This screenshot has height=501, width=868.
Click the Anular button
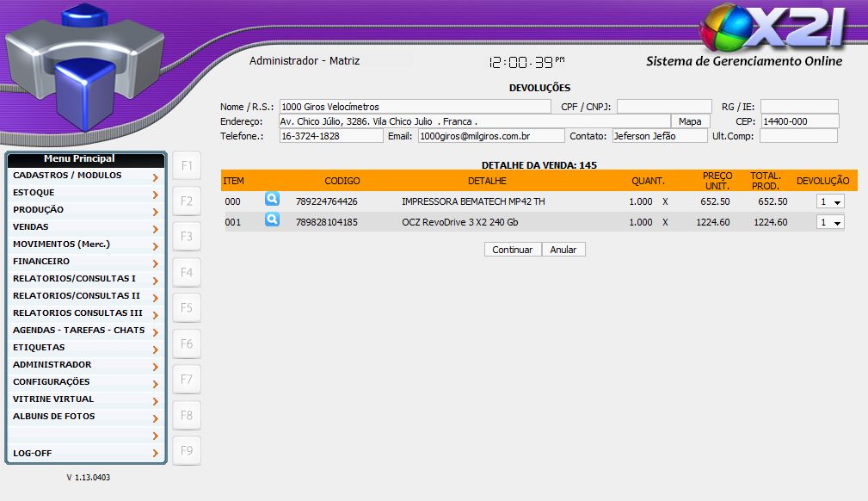(x=563, y=250)
